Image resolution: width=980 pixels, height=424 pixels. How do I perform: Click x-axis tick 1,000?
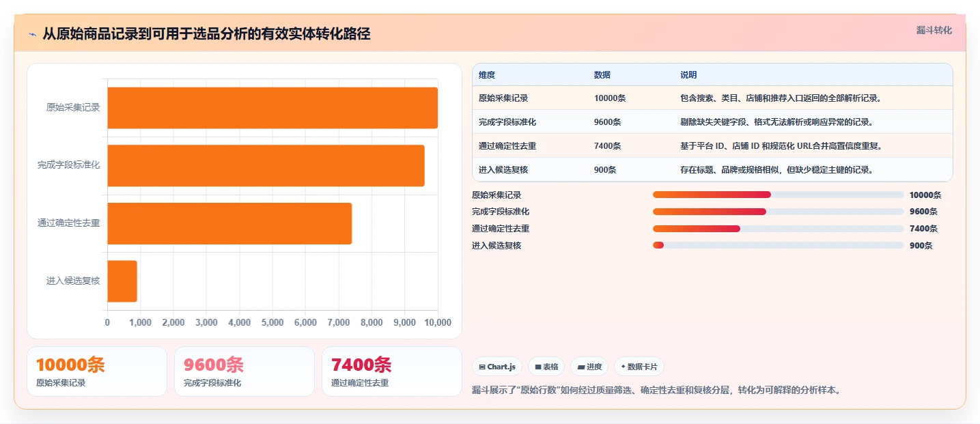140,322
